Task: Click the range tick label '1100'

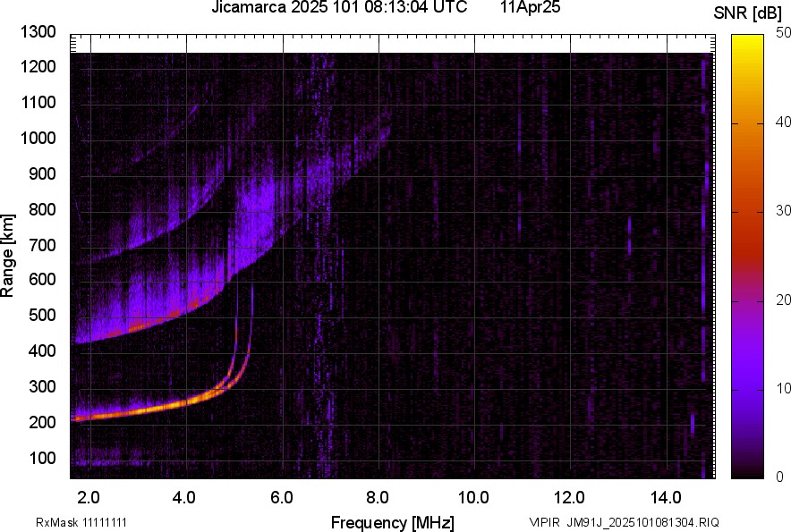Action: [x=38, y=102]
